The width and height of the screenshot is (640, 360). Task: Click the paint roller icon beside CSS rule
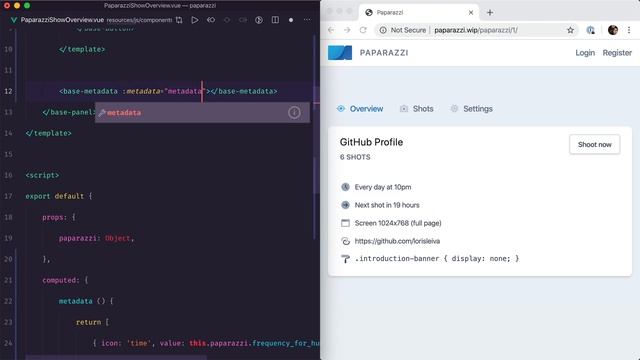(x=345, y=259)
